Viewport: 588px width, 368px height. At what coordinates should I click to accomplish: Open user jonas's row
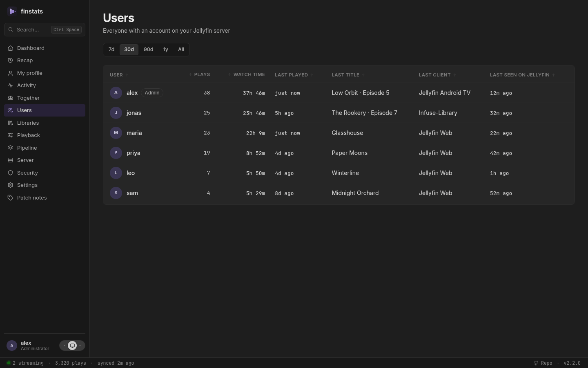click(x=339, y=113)
